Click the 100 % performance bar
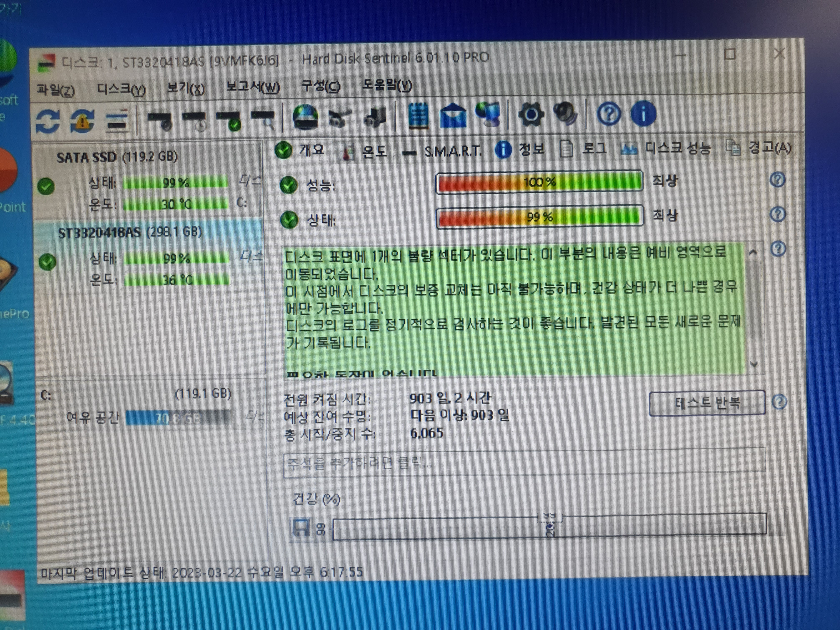Screen dimensions: 840x630 [x=539, y=182]
